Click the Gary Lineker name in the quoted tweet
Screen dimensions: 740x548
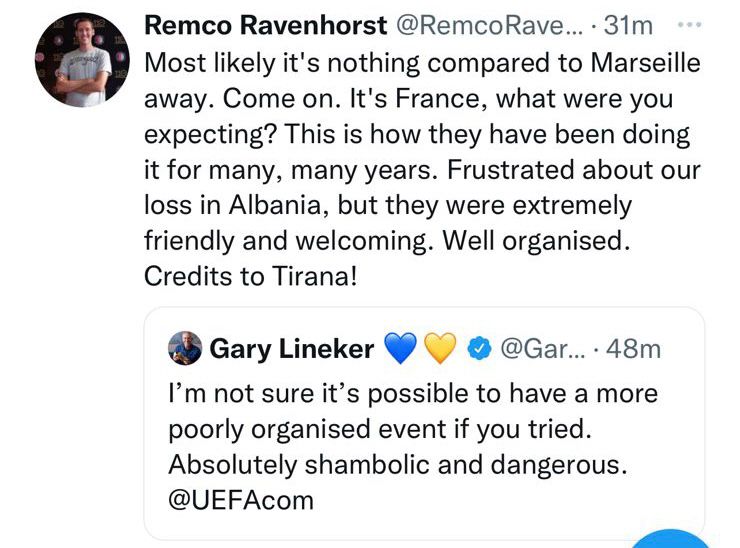pos(292,349)
